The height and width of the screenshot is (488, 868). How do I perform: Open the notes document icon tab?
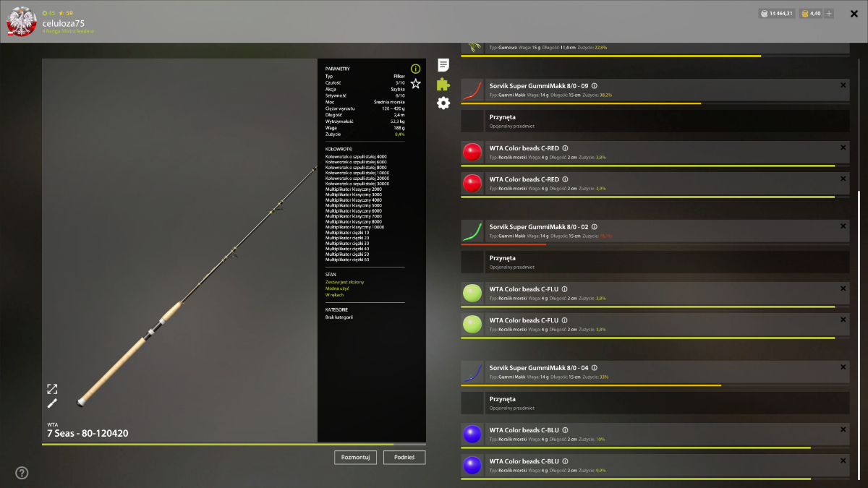tap(443, 65)
